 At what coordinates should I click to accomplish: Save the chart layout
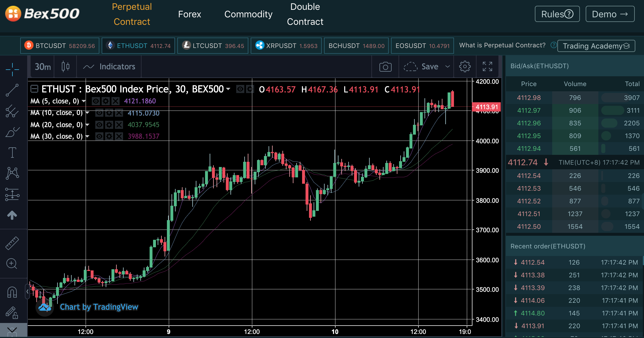421,66
